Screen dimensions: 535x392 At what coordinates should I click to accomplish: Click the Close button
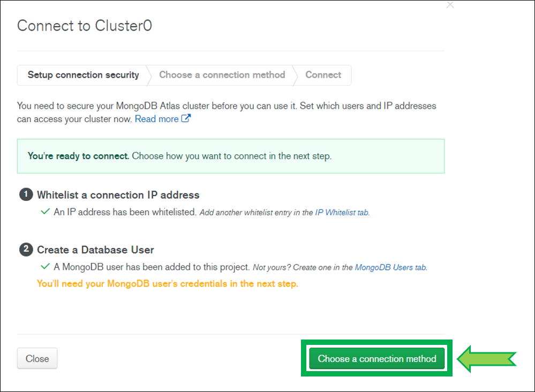coord(37,358)
